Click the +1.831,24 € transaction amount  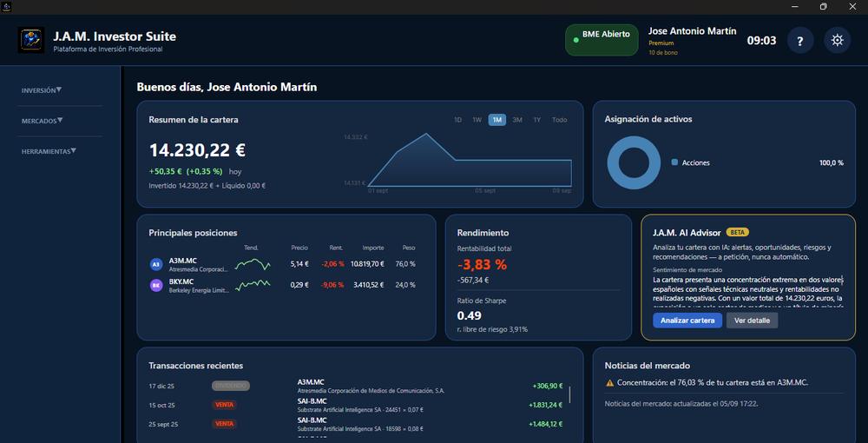[545, 405]
